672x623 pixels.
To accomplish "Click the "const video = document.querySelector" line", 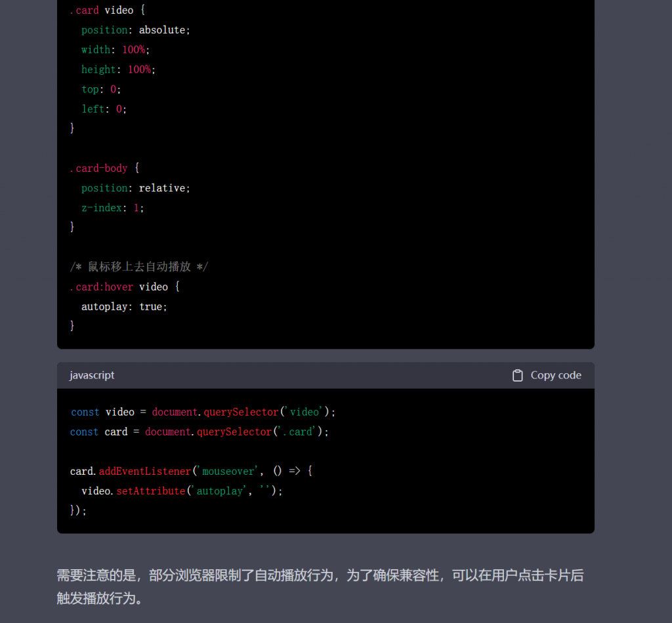I will 203,412.
